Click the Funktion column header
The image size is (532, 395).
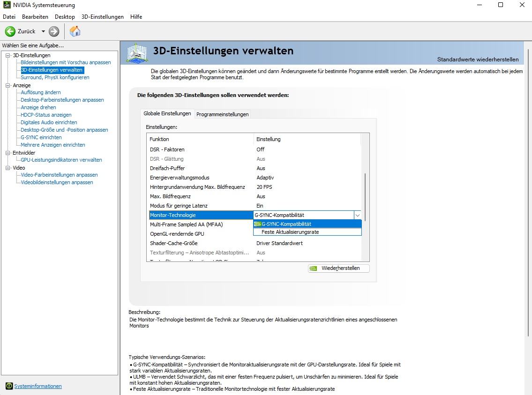(x=201, y=139)
